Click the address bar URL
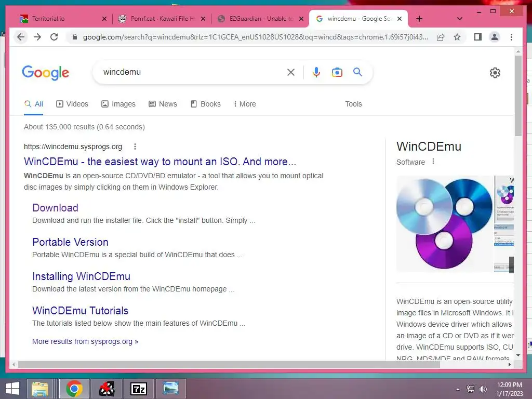532x399 pixels. (x=255, y=37)
